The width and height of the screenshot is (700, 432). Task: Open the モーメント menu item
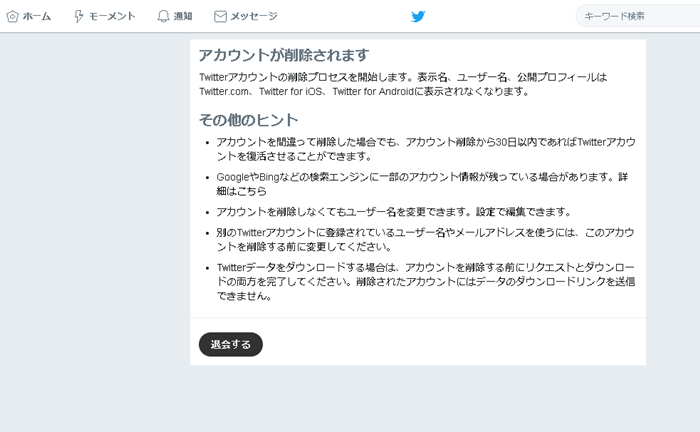tap(104, 17)
